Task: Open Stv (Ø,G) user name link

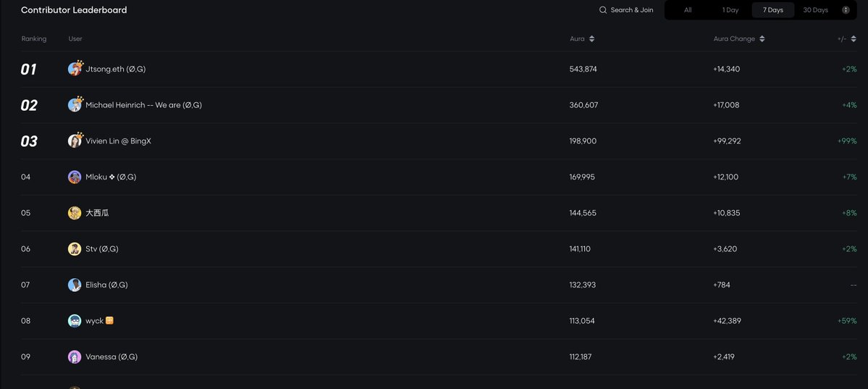Action: pos(102,248)
